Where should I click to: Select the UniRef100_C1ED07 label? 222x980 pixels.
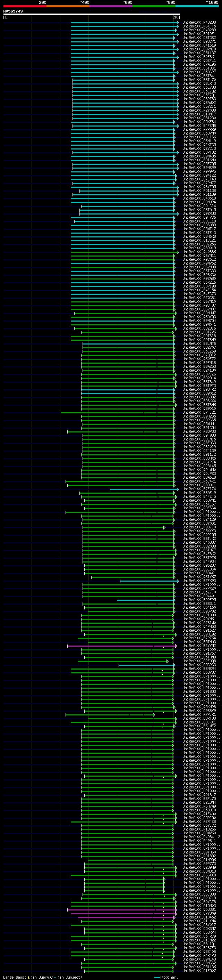click(x=199, y=971)
